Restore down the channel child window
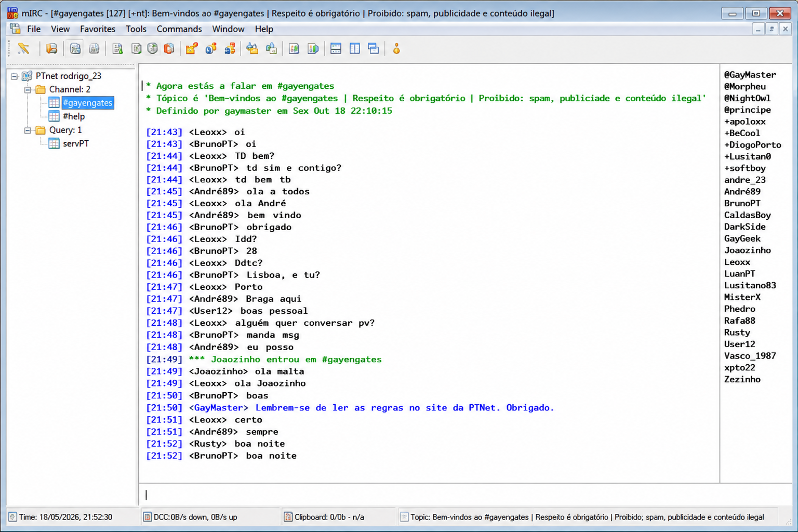 coord(772,29)
